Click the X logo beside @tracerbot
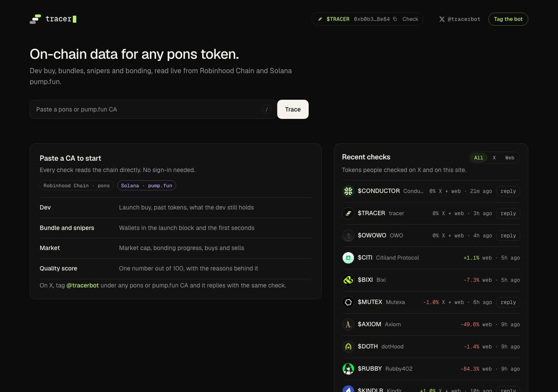The image size is (558, 392). tap(442, 19)
